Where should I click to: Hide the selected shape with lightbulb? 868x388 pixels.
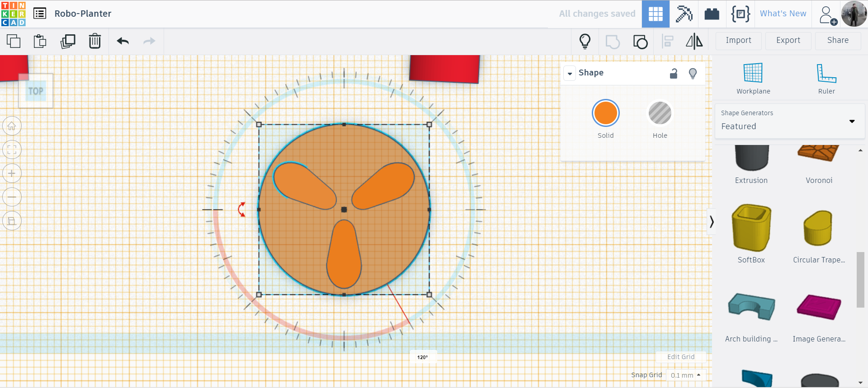[x=693, y=73]
